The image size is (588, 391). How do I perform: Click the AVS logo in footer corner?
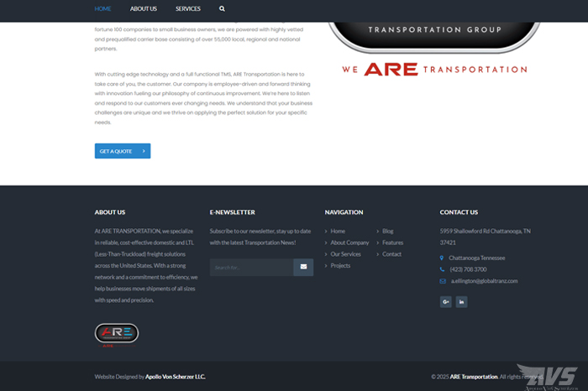click(549, 377)
